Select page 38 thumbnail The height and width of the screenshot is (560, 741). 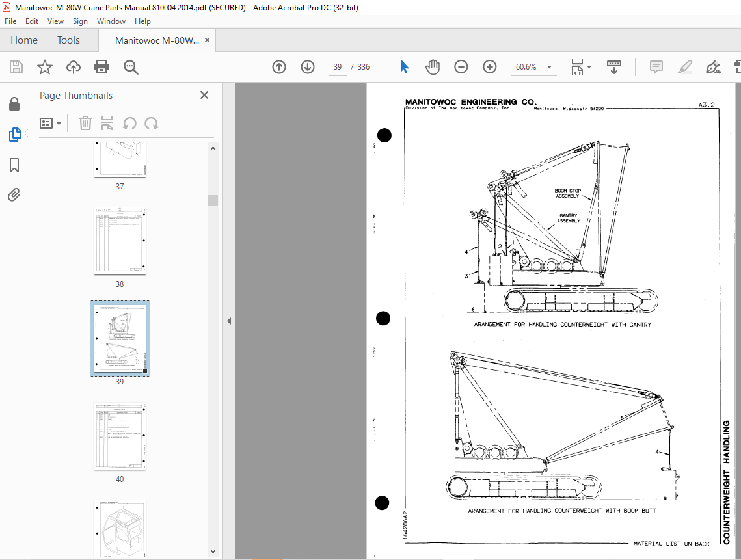(120, 241)
